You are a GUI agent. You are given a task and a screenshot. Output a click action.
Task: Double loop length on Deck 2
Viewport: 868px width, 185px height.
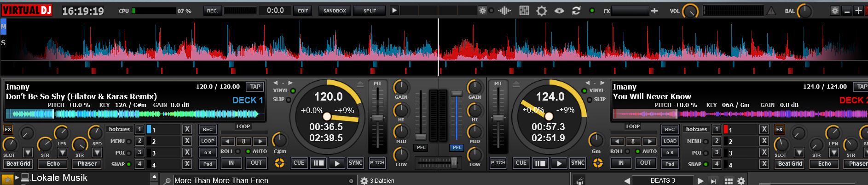pyautogui.click(x=649, y=141)
